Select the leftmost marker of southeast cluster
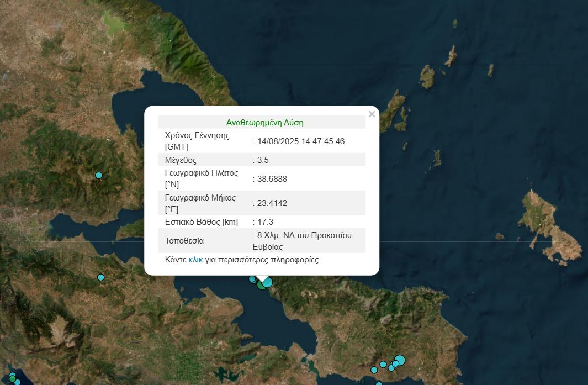Screen dimensions: 588x385 click(374, 370)
